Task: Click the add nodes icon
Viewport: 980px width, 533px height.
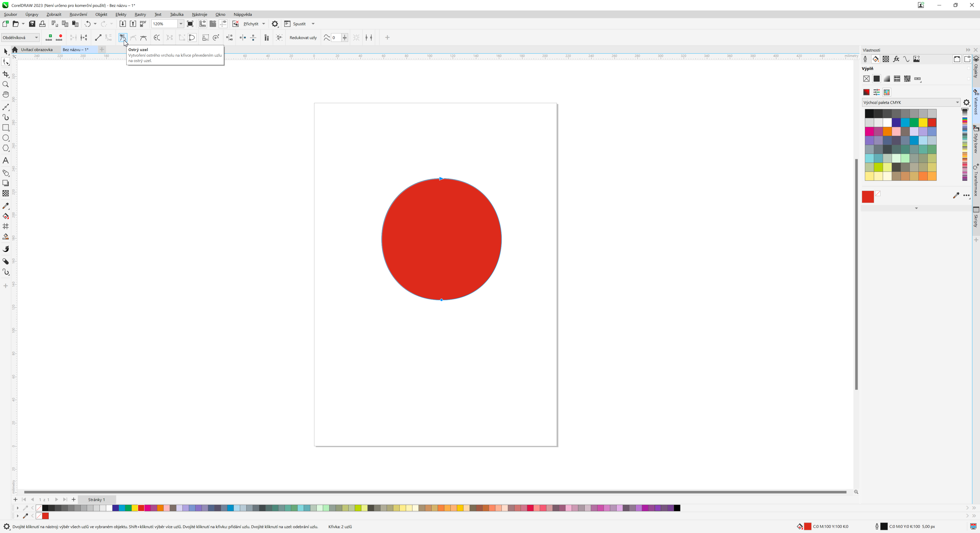Action: click(49, 37)
